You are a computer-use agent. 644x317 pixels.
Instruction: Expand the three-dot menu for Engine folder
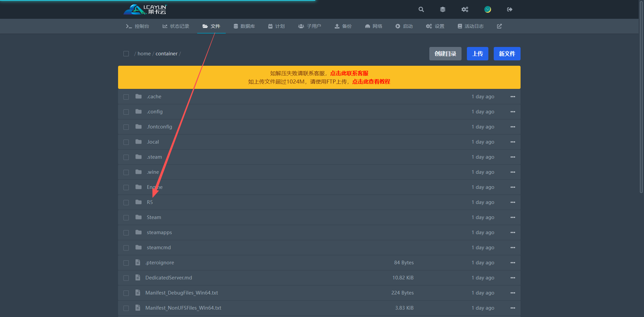tap(513, 187)
